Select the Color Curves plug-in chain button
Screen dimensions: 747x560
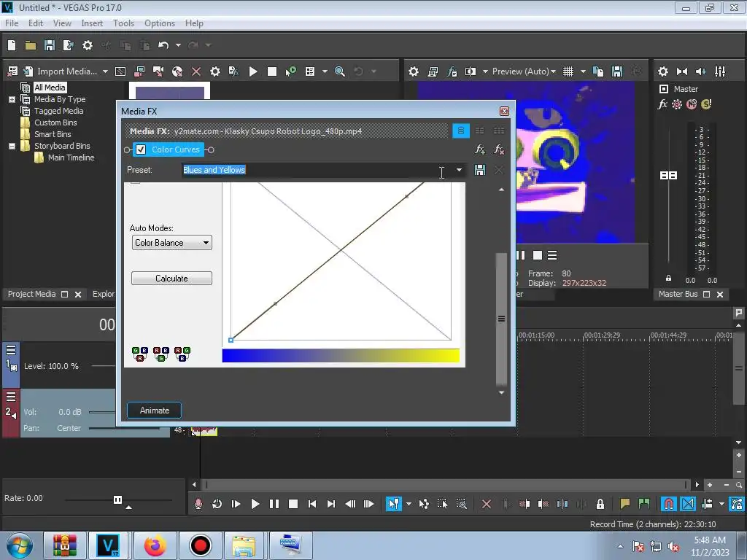(175, 149)
